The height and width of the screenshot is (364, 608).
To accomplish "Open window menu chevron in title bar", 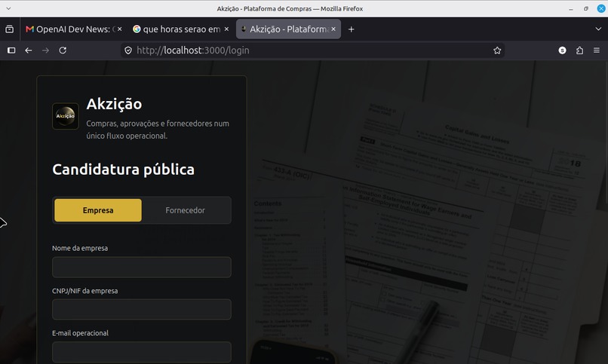I will pyautogui.click(x=8, y=8).
